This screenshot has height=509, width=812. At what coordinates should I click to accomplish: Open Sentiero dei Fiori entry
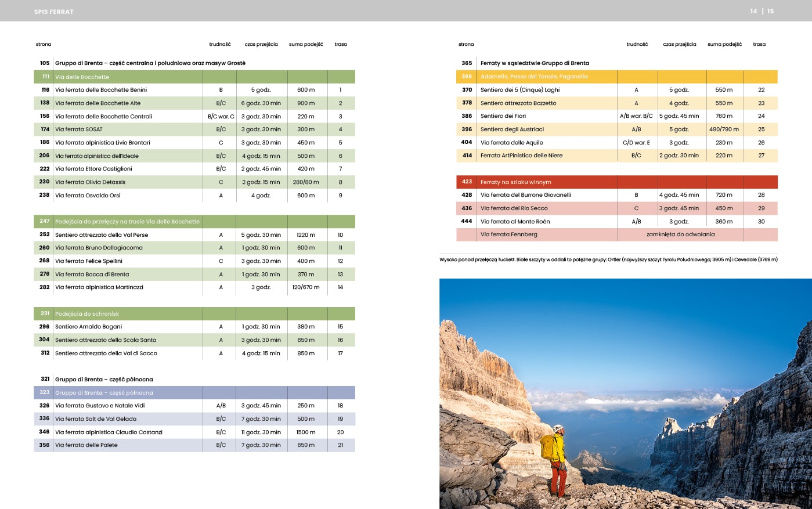pos(503,116)
